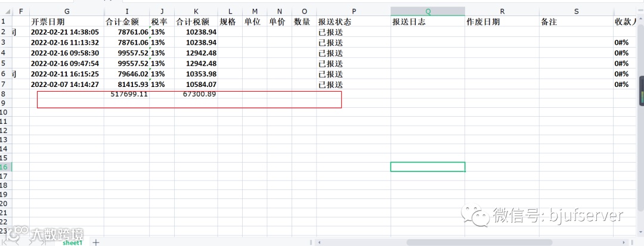Select column G header
Viewport: 644px width, 246px height.
click(x=67, y=11)
